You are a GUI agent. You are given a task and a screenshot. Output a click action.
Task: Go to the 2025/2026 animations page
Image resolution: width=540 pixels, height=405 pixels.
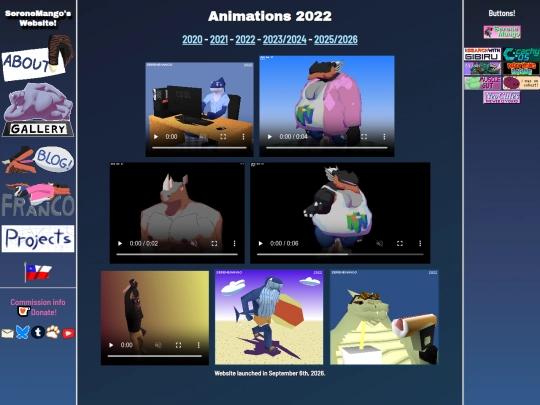coord(336,40)
